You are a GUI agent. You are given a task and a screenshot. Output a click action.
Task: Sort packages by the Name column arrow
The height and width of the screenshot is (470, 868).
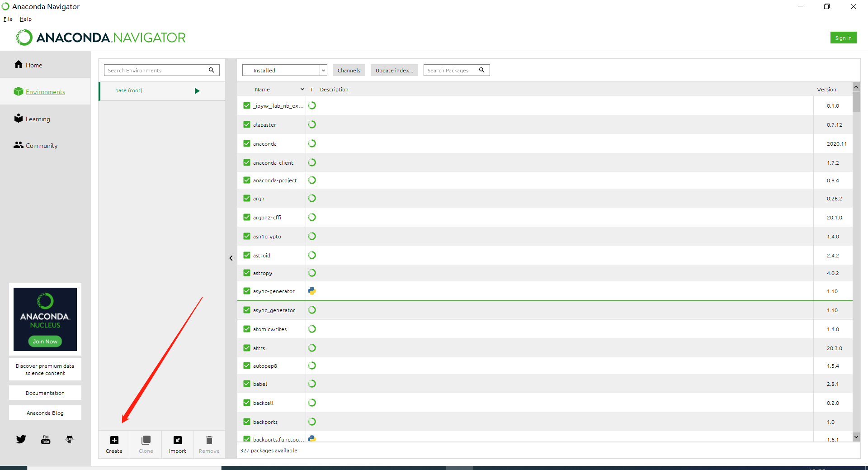click(x=302, y=90)
